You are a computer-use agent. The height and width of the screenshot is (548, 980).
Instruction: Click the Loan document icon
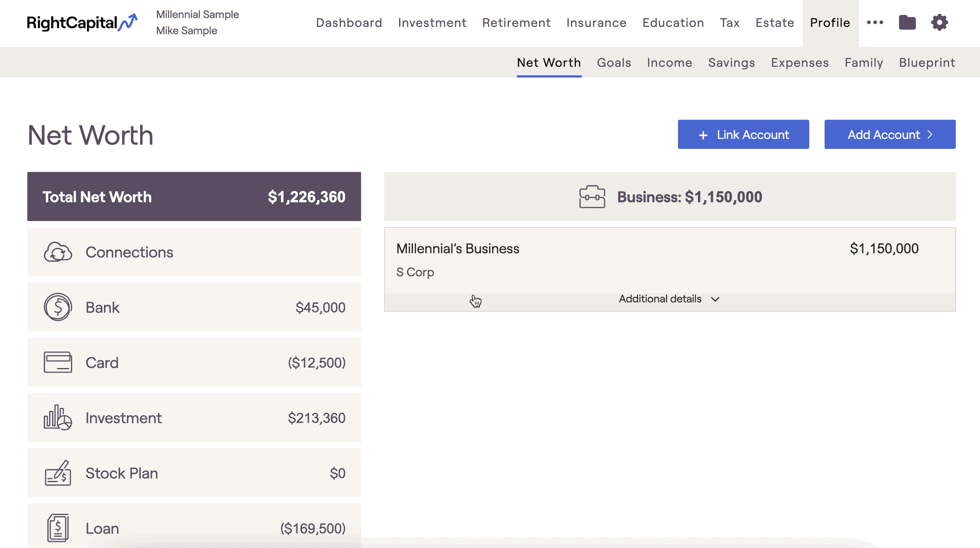pyautogui.click(x=58, y=528)
